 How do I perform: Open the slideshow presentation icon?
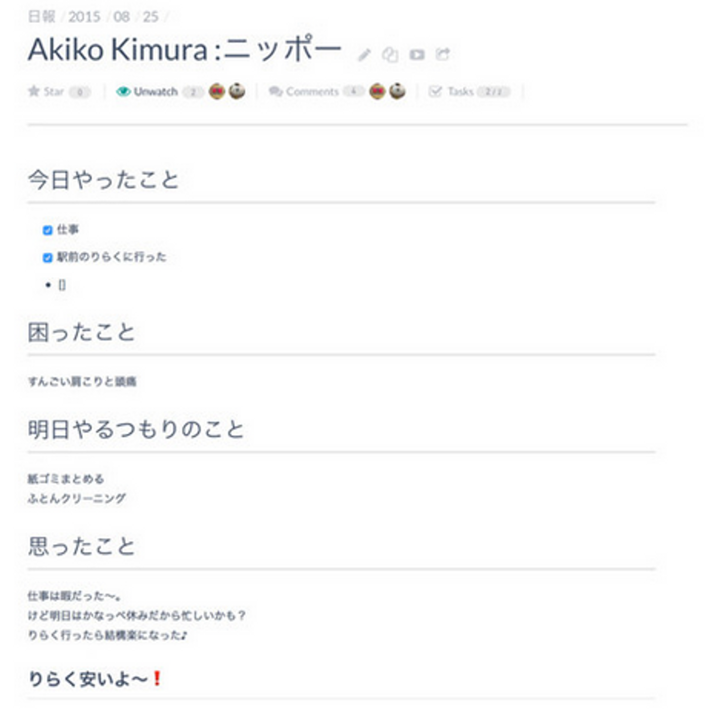pos(417,55)
